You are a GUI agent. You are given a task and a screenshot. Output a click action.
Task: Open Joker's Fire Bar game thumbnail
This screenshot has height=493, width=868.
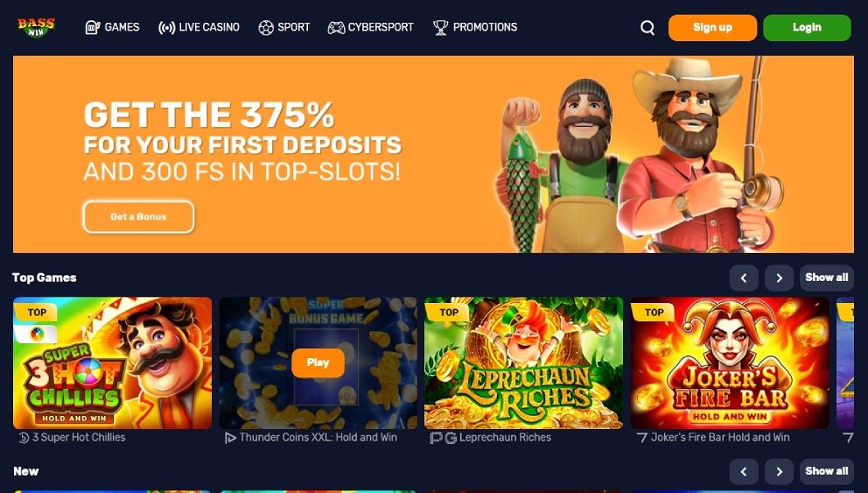click(x=730, y=363)
